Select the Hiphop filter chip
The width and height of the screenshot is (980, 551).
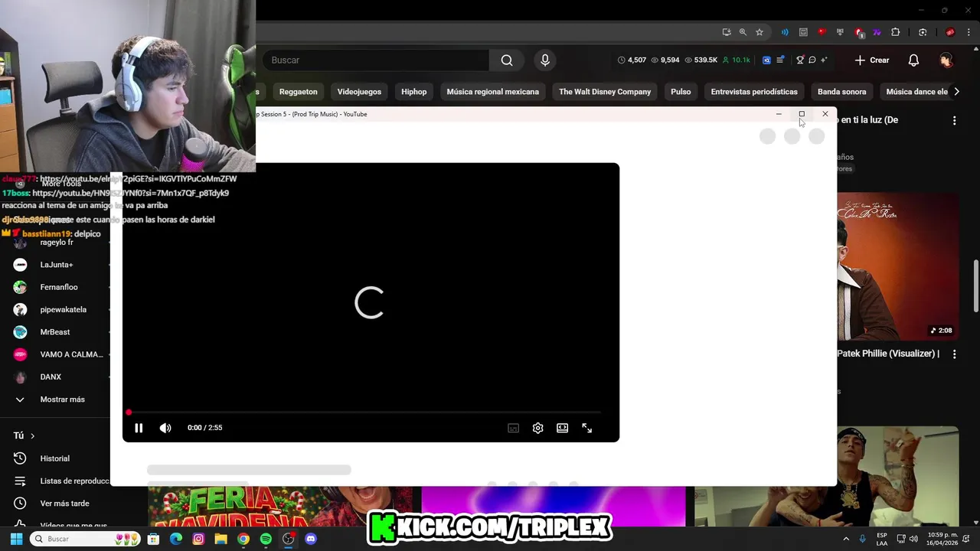pos(413,92)
